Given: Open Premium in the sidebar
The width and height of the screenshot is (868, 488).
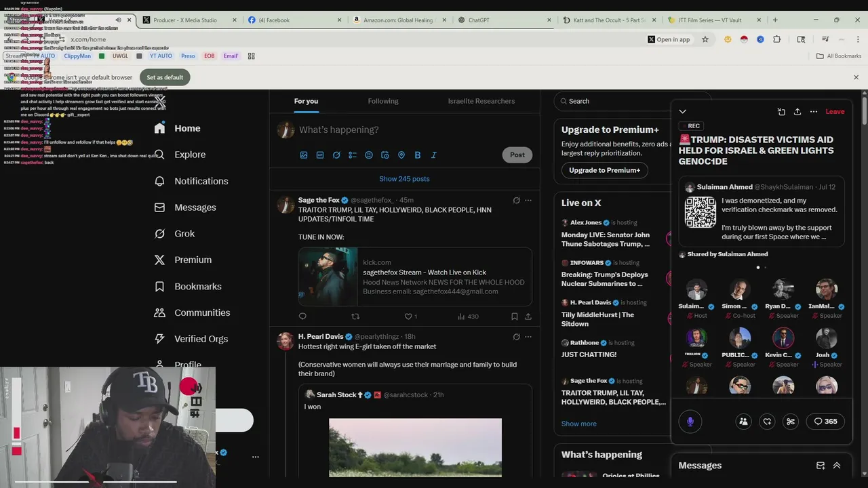Looking at the screenshot, I should click(183, 260).
